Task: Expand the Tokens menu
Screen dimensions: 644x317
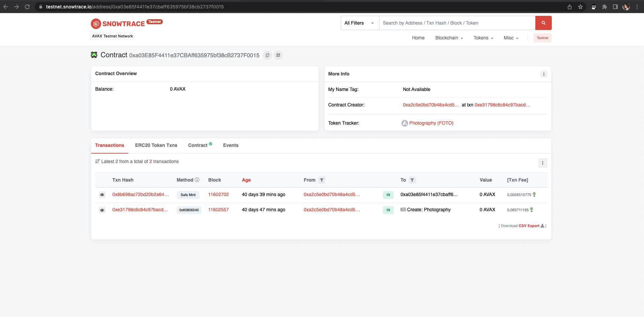Action: (483, 38)
